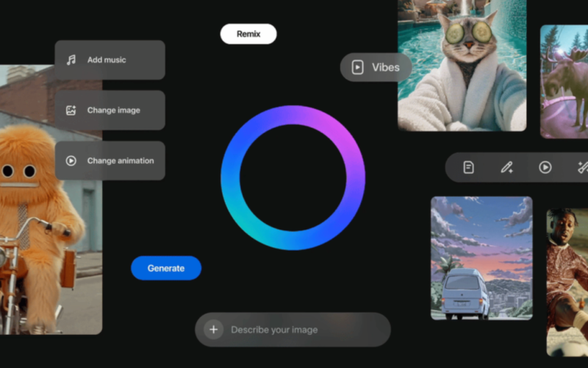Select the anime van at sunset thumbnail
Screen dimensions: 588x368
481,258
